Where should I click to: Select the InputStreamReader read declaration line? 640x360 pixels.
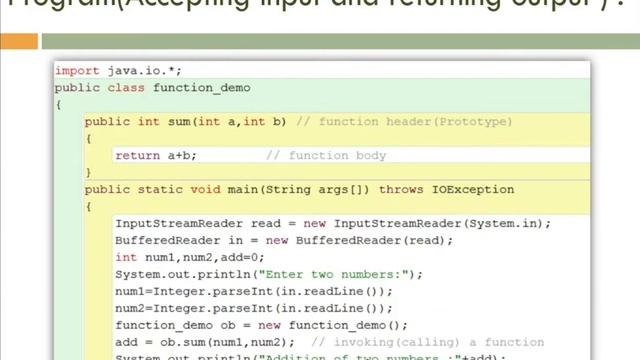coord(333,223)
